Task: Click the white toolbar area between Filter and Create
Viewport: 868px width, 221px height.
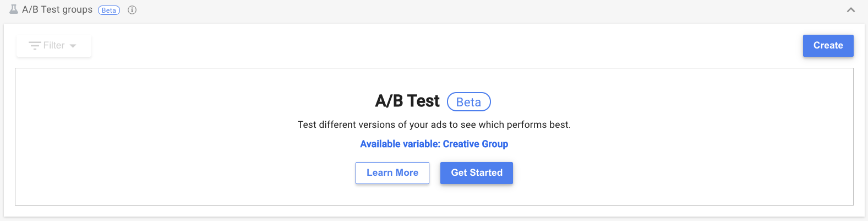Action: click(x=440, y=46)
